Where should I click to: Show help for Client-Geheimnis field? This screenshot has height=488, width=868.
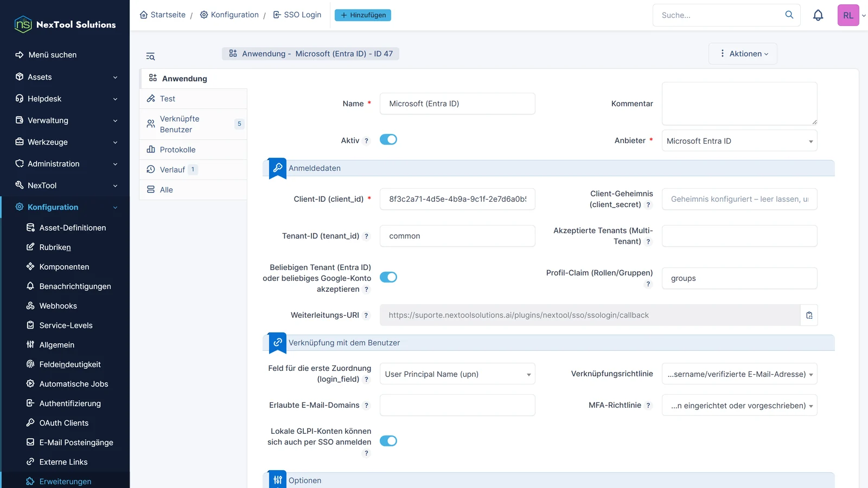click(x=648, y=205)
